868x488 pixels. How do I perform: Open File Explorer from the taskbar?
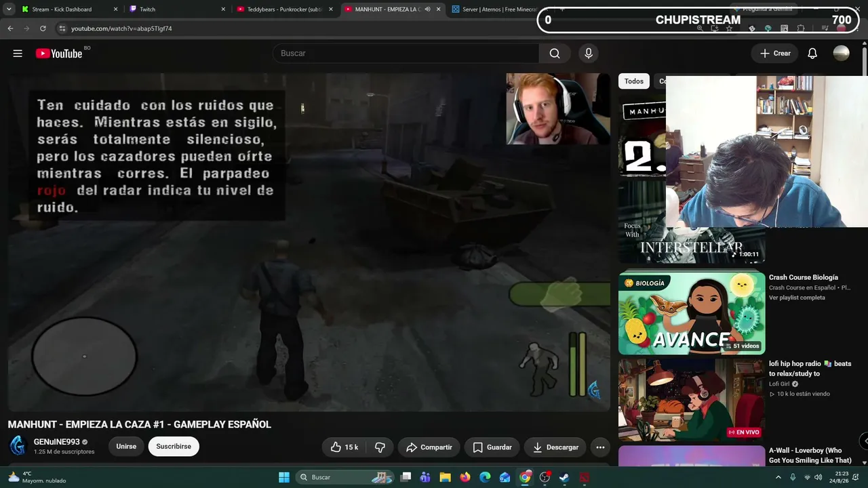[x=446, y=477]
